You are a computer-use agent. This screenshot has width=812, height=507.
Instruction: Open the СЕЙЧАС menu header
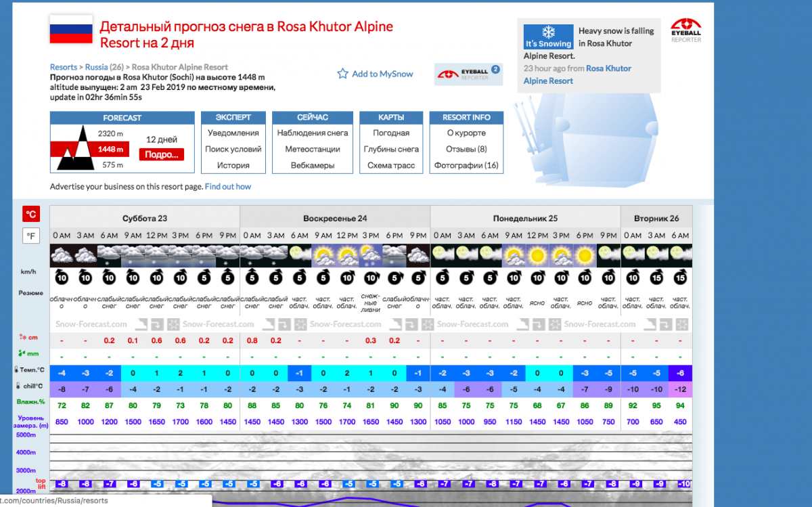point(313,118)
